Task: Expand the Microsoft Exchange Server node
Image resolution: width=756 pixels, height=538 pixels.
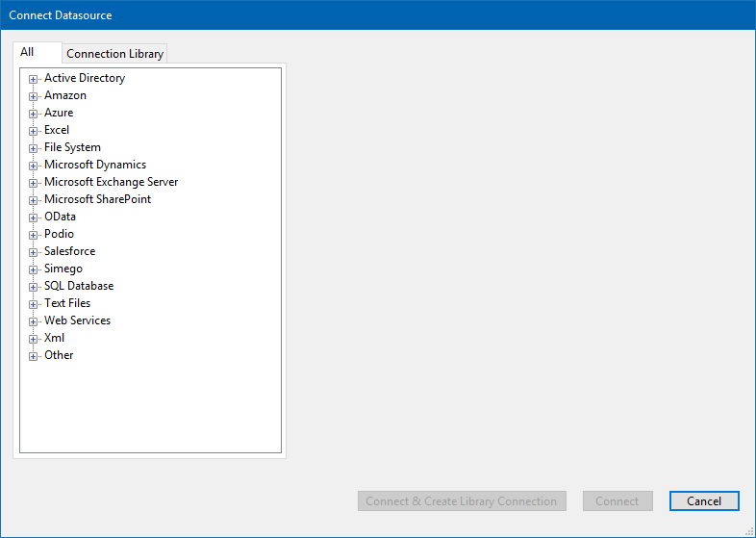Action: tap(33, 184)
